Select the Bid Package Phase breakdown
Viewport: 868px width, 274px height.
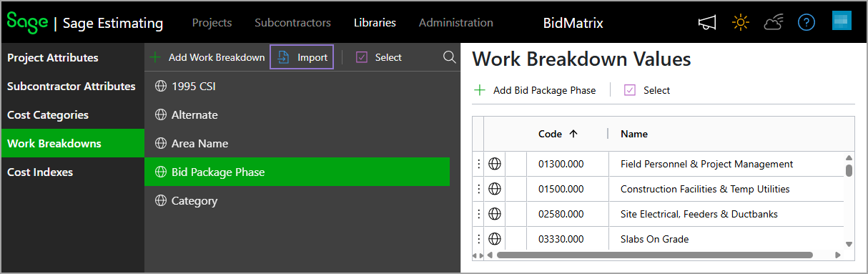[297, 172]
